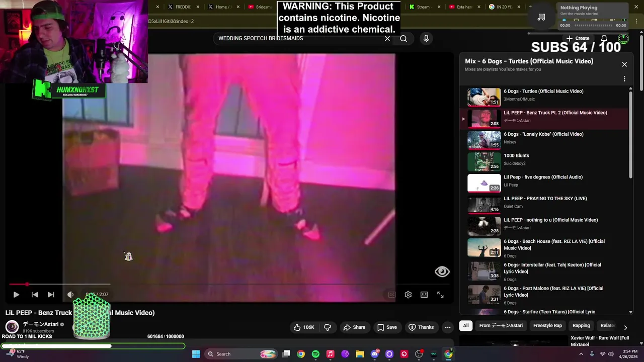644x362 pixels.
Task: Open the YouTube Create menu
Action: coord(578,38)
